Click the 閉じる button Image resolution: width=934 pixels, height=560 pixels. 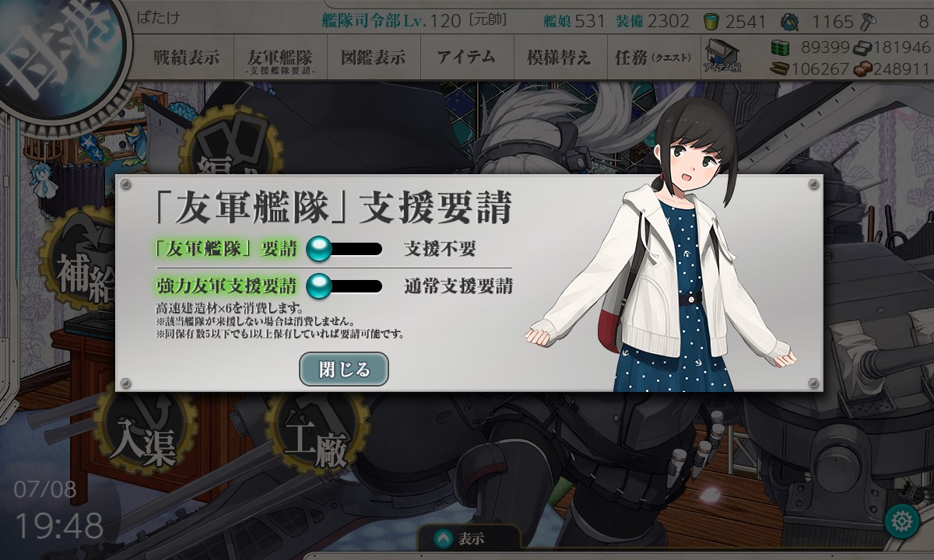344,369
